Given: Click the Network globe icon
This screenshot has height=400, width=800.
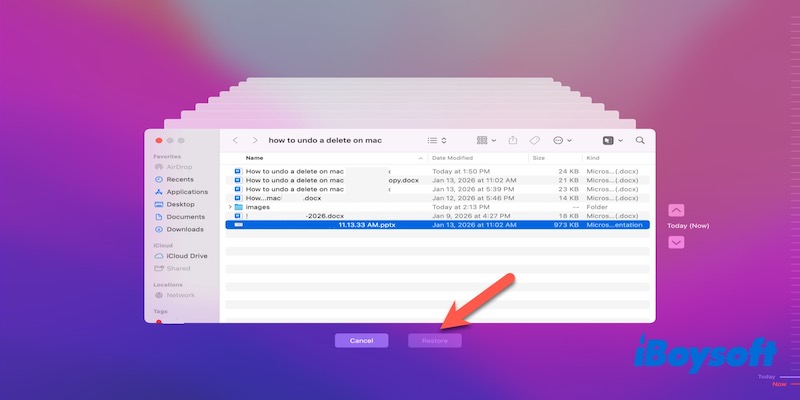Looking at the screenshot, I should click(159, 295).
